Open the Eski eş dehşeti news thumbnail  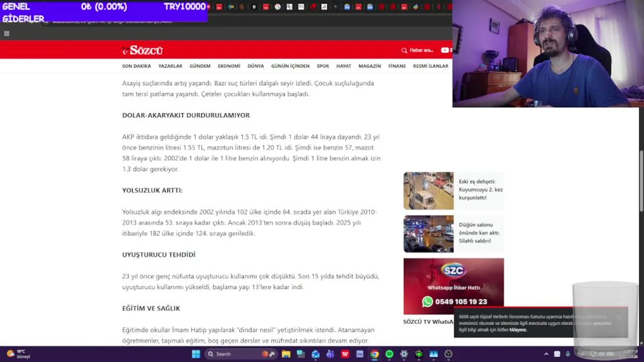click(429, 191)
